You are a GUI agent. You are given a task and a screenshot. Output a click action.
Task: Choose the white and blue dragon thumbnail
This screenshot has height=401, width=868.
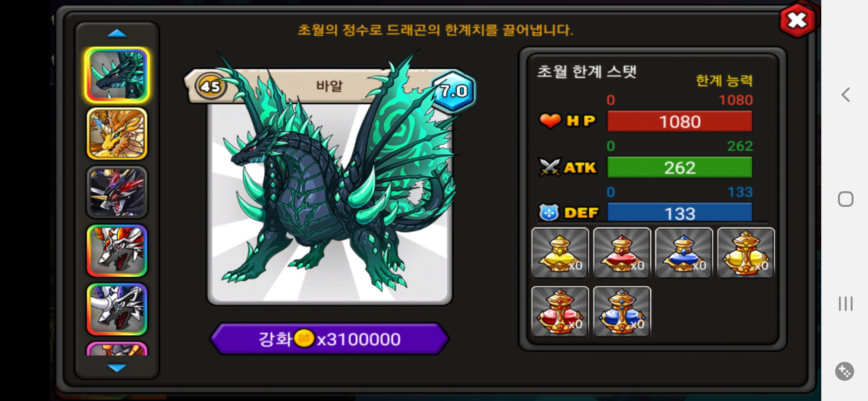click(x=117, y=309)
